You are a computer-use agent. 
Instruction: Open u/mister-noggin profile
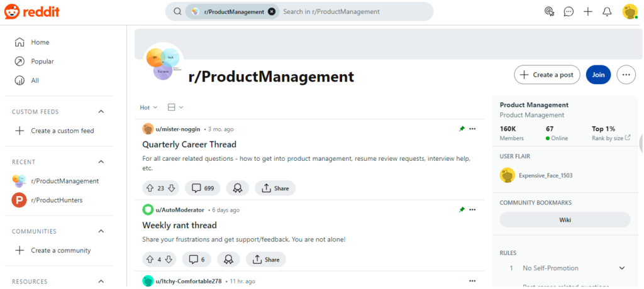(178, 129)
